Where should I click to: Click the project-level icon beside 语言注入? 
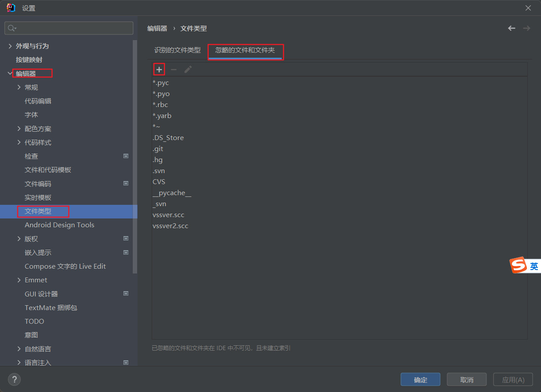tap(126, 362)
